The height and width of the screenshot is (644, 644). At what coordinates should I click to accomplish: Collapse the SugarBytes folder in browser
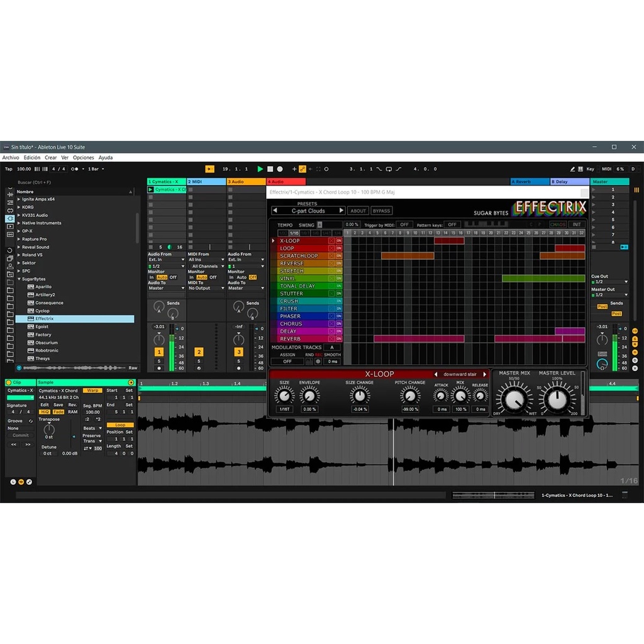19,279
